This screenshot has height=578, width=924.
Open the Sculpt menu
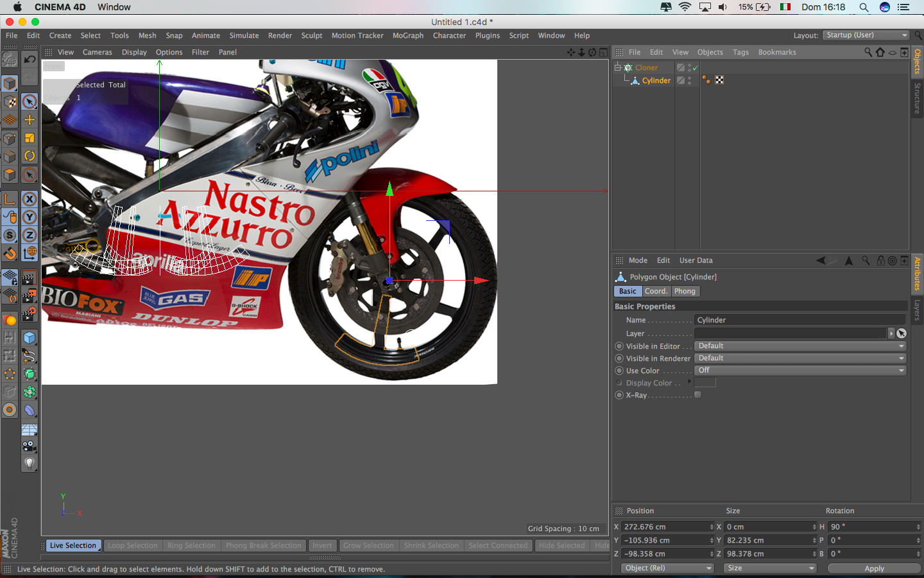click(312, 36)
